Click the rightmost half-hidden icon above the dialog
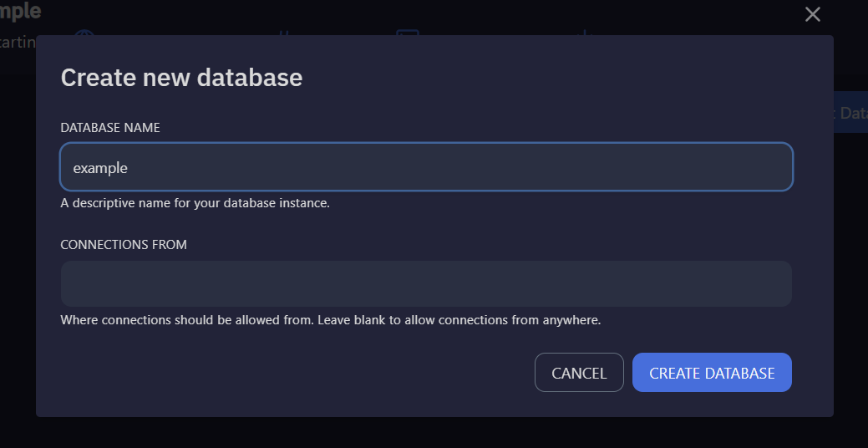The image size is (868, 448). point(586,33)
